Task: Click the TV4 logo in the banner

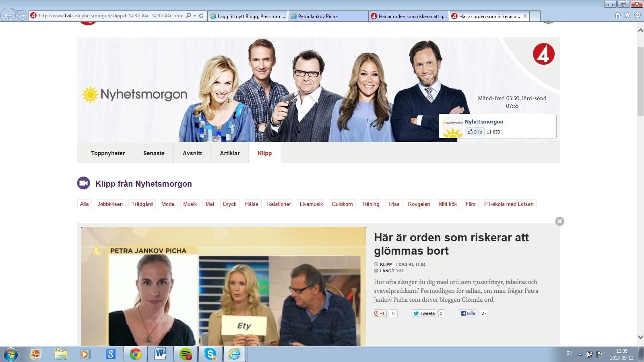Action: [543, 54]
